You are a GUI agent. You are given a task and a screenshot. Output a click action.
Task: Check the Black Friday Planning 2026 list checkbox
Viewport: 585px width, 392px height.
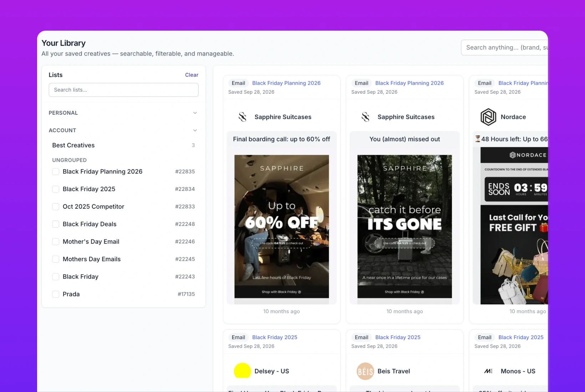click(x=56, y=171)
